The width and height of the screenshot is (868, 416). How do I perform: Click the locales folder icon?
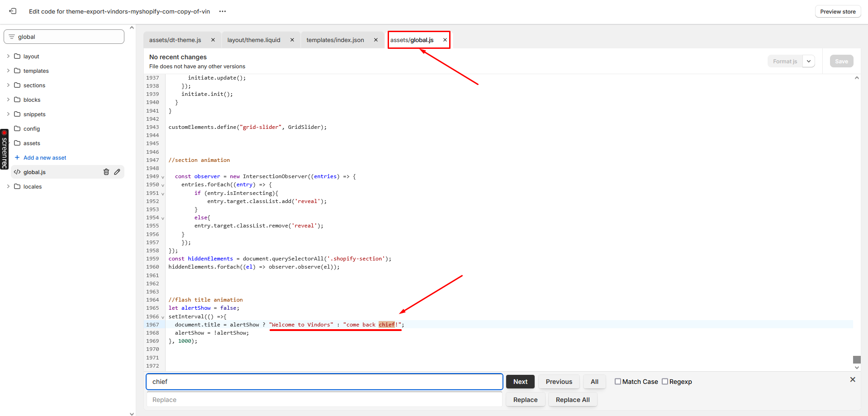point(17,186)
